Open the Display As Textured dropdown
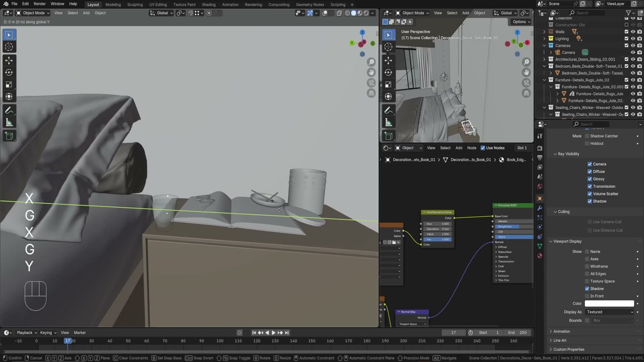This screenshot has width=644, height=362. point(609,312)
